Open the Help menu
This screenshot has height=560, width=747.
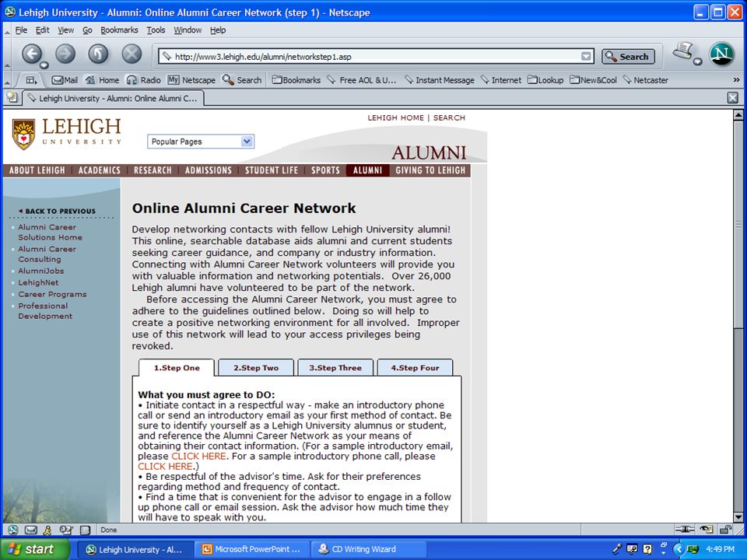(x=218, y=30)
